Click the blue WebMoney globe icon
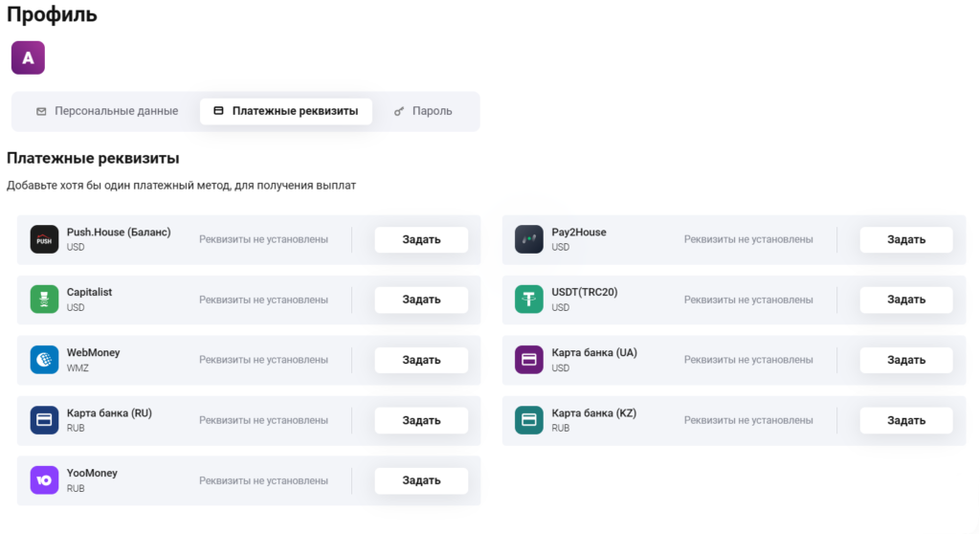 (x=44, y=360)
